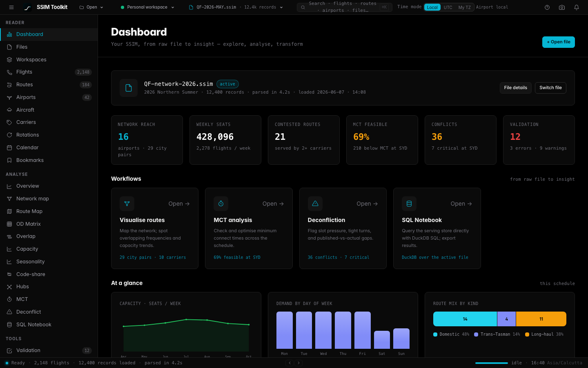Screen dimensions: 588x368
Task: Click the camera snapshot icon
Action: 562,7
